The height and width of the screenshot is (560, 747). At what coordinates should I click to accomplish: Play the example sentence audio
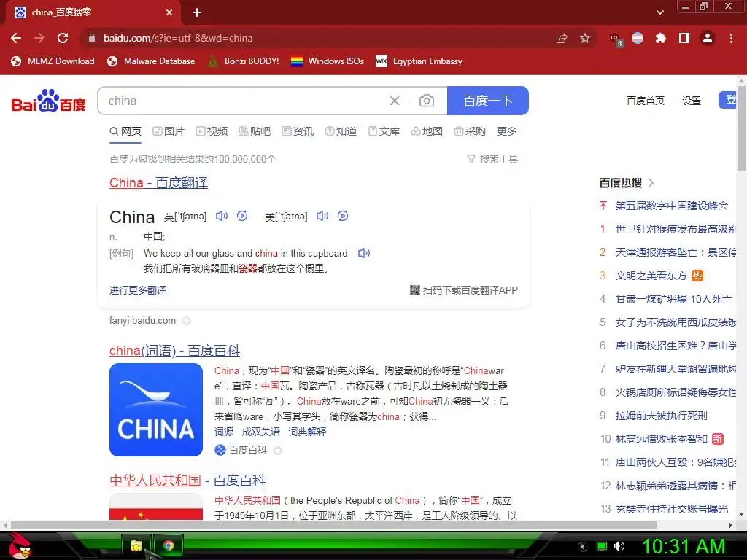tap(364, 253)
